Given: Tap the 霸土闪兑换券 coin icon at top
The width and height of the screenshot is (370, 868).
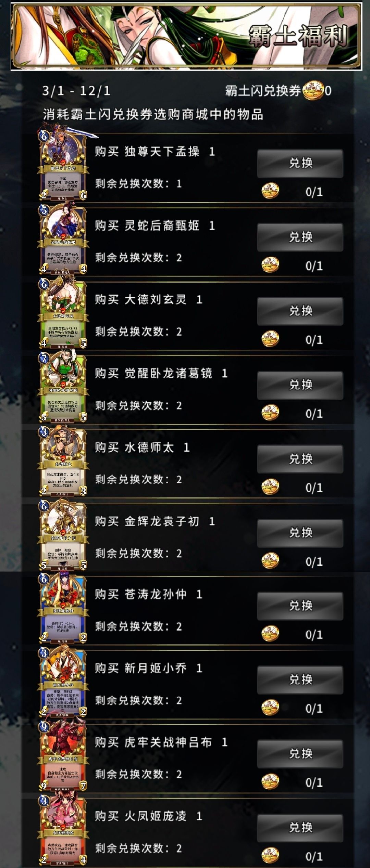Looking at the screenshot, I should [313, 91].
